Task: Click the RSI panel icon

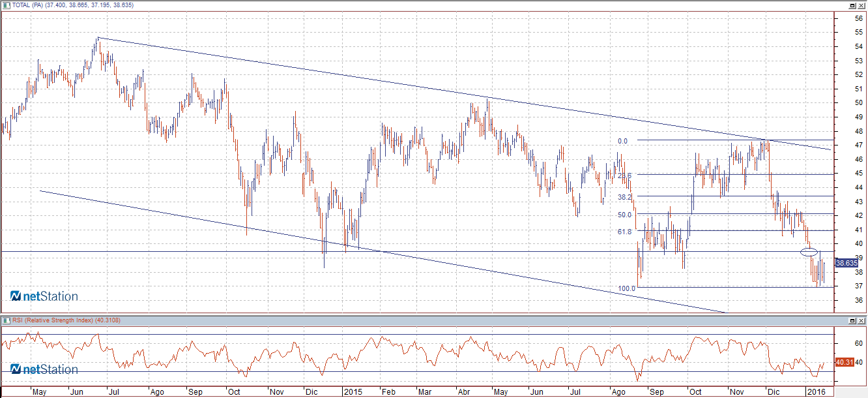Action: pos(6,320)
